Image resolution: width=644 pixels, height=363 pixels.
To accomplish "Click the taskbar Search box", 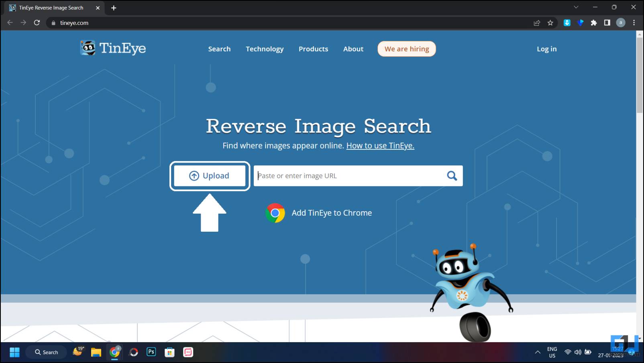I will click(46, 352).
